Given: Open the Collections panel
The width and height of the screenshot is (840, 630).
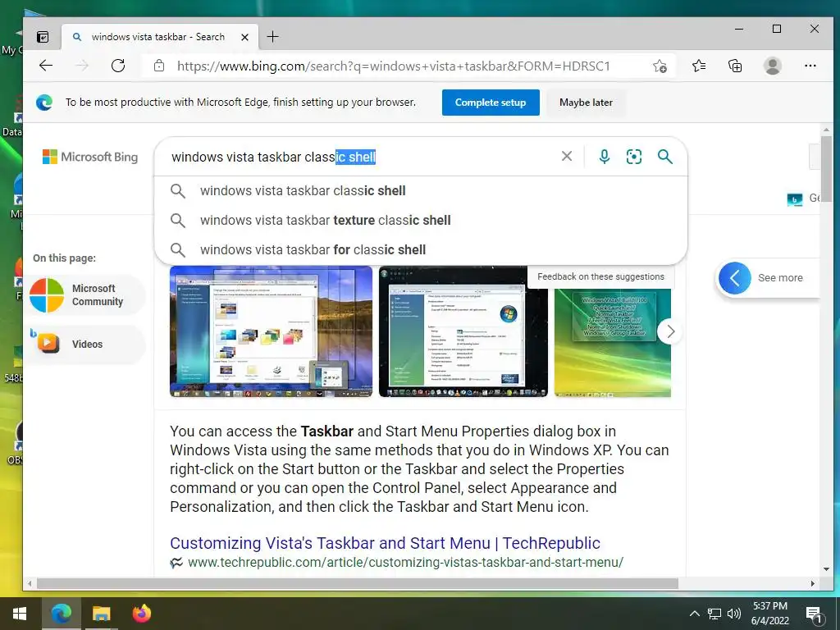Looking at the screenshot, I should tap(735, 66).
